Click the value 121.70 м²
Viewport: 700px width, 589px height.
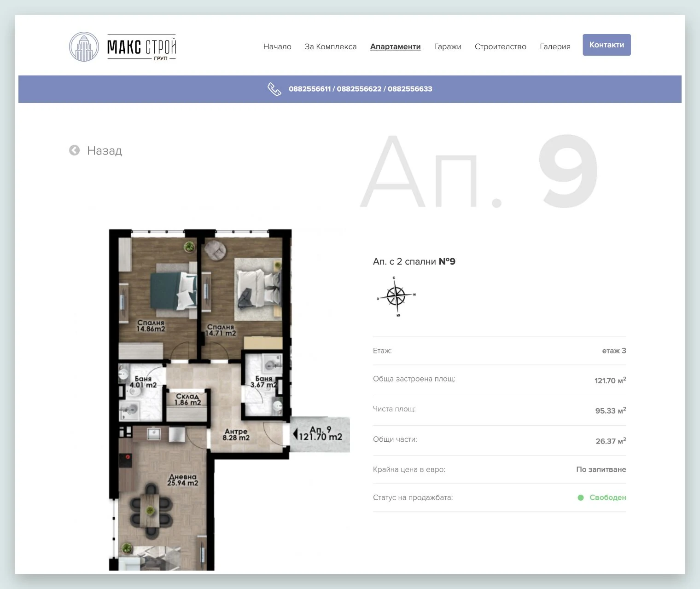[610, 380]
